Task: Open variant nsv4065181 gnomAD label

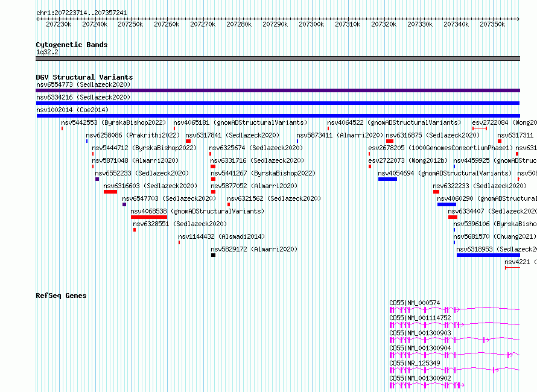Action: click(x=240, y=122)
